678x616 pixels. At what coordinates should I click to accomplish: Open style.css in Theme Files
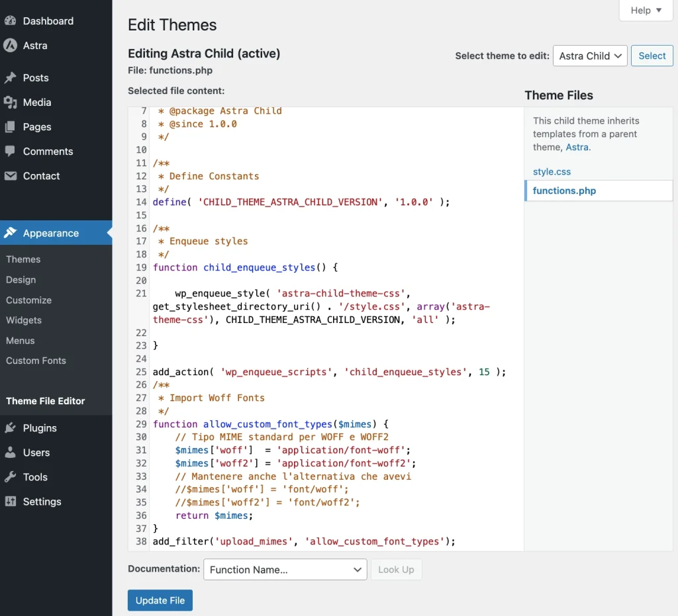[552, 171]
